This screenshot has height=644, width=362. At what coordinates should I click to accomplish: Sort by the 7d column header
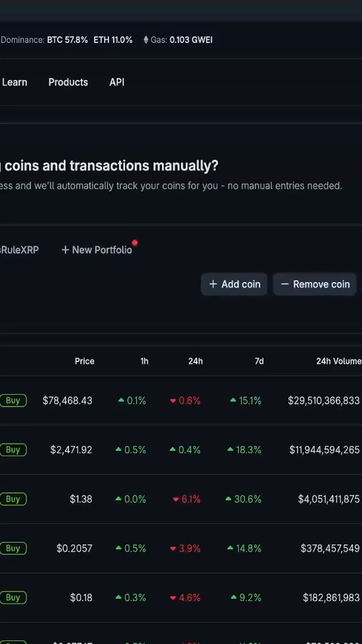(x=259, y=361)
